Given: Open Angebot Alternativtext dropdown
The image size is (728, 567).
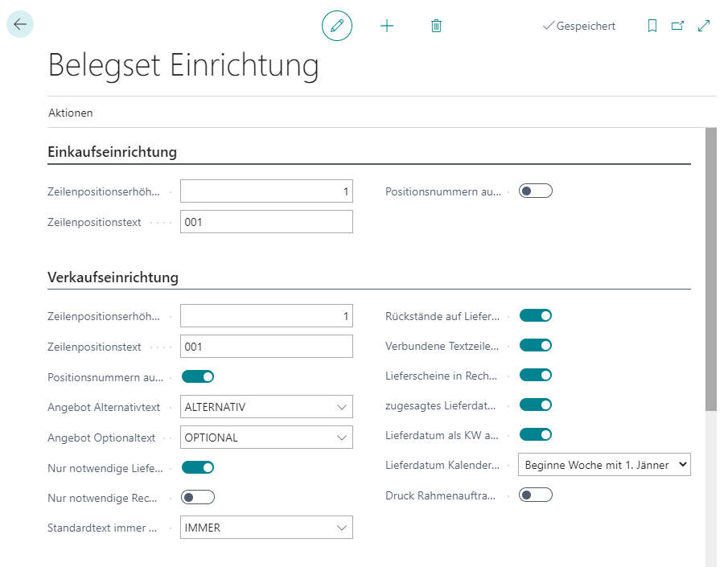Looking at the screenshot, I should pyautogui.click(x=266, y=407).
